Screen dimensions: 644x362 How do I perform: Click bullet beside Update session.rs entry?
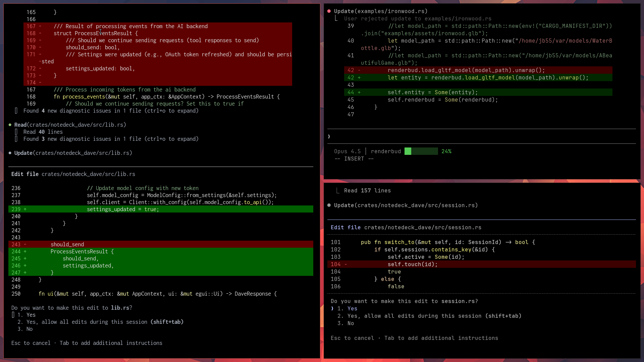329,205
